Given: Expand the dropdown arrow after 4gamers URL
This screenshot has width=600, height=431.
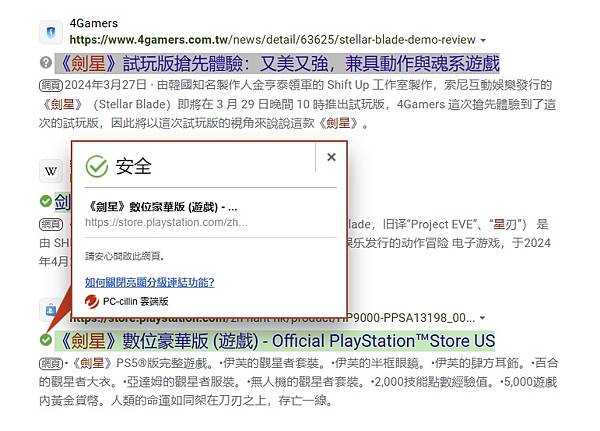Looking at the screenshot, I should click(x=483, y=40).
